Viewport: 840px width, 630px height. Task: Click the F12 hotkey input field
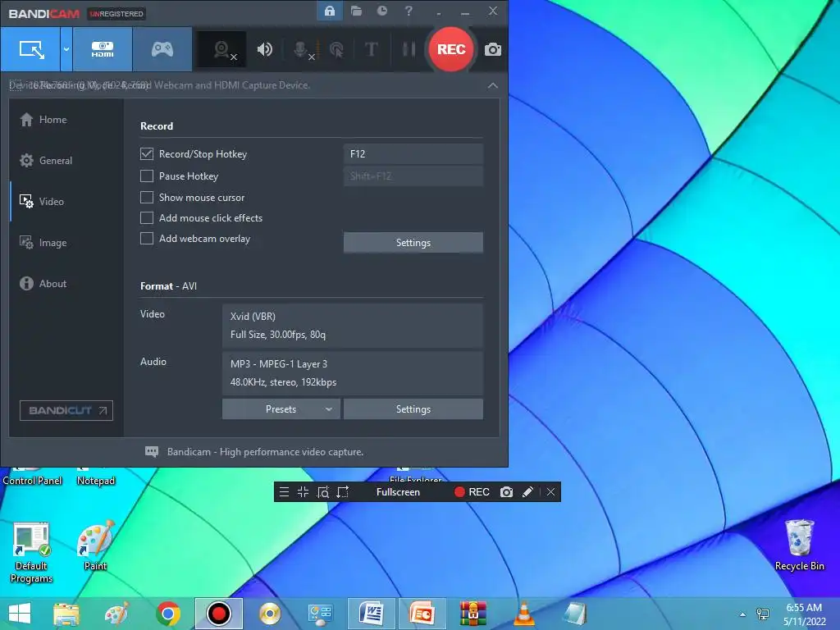coord(413,153)
